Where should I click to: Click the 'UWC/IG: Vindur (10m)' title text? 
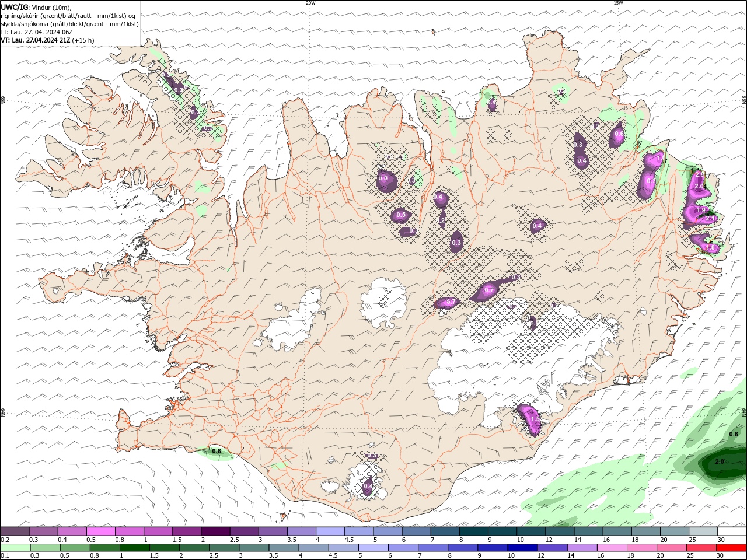[36, 7]
